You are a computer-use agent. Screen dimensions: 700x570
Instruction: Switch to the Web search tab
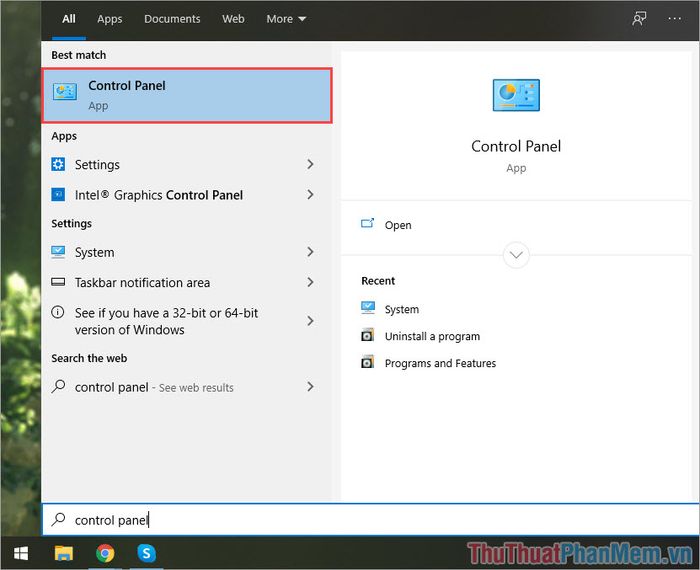(233, 19)
